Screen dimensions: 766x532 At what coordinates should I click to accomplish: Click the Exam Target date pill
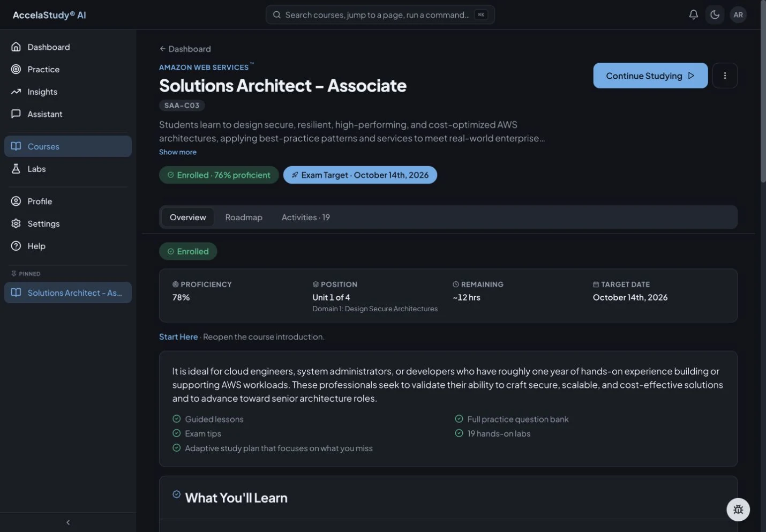pos(360,175)
